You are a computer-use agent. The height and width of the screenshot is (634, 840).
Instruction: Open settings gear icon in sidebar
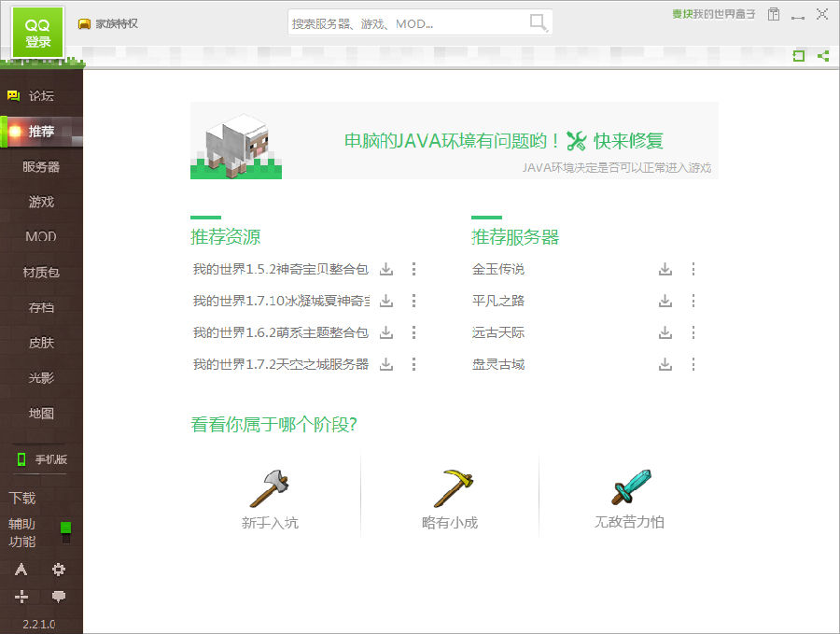point(59,570)
